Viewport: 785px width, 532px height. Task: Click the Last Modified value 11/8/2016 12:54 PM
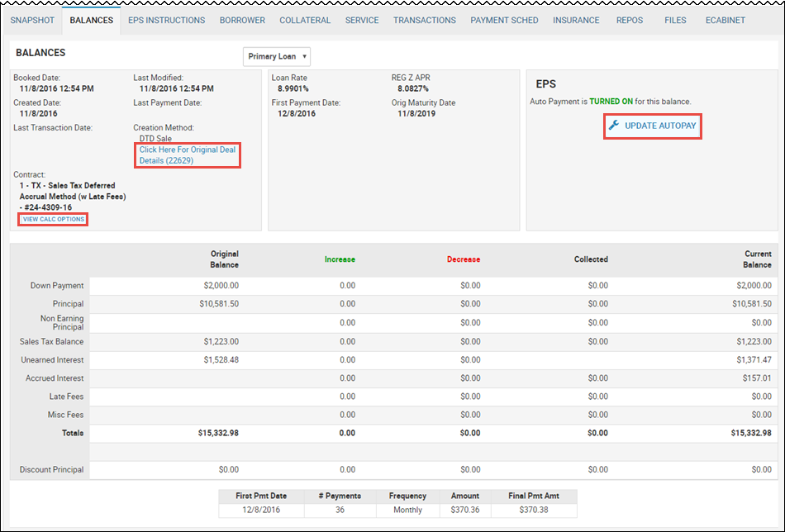click(x=177, y=88)
